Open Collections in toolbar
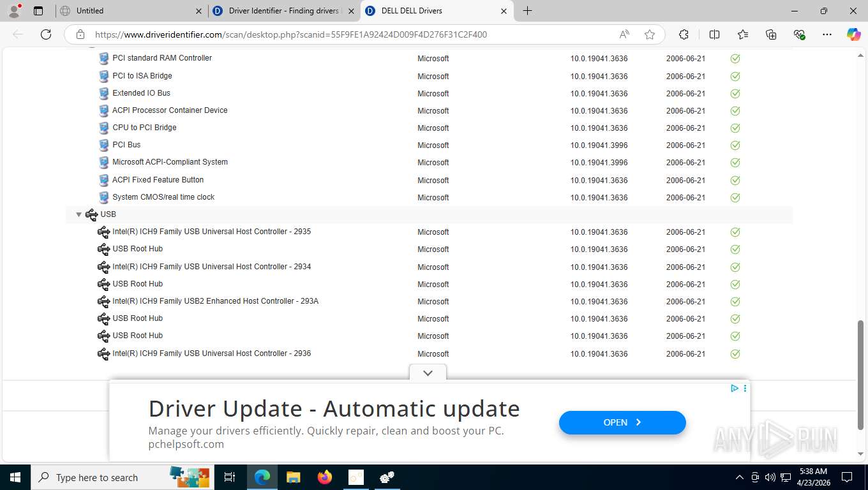This screenshot has height=490, width=868. click(771, 34)
